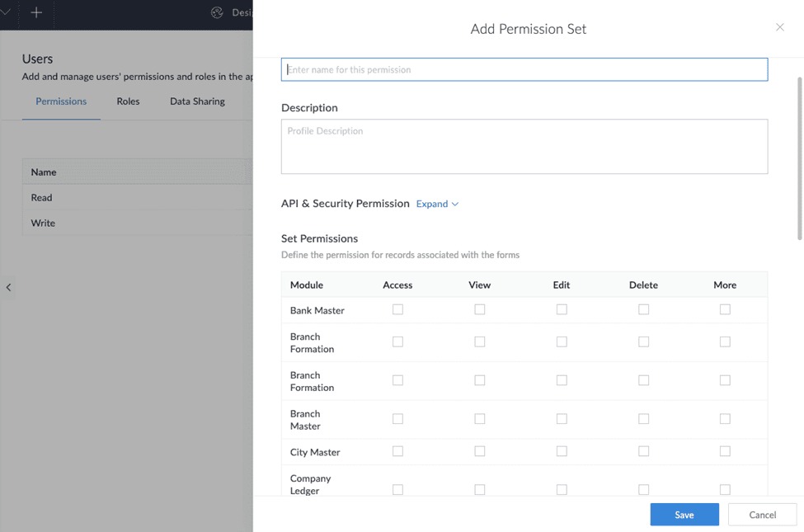Switch to the Roles tab
804x532 pixels.
pos(128,101)
